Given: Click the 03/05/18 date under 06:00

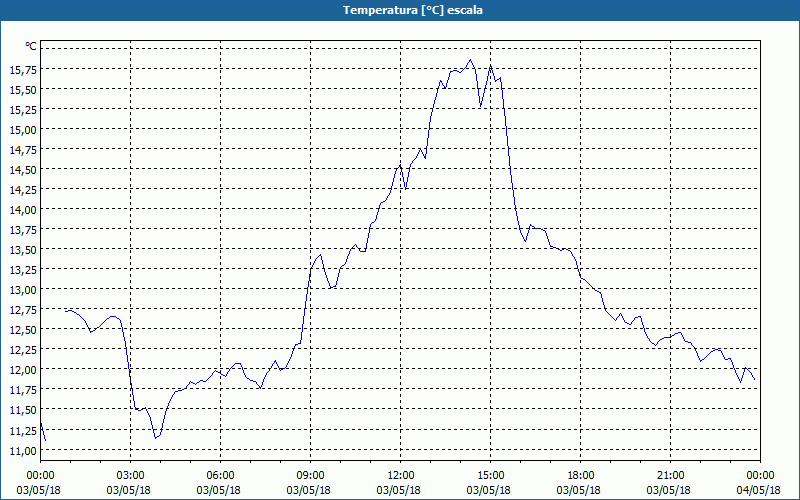Looking at the screenshot, I should [219, 490].
